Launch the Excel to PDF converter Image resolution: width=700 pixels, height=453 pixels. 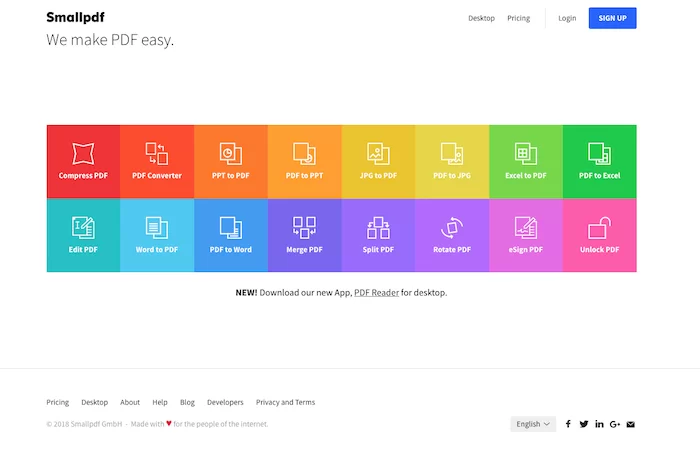[x=526, y=161]
